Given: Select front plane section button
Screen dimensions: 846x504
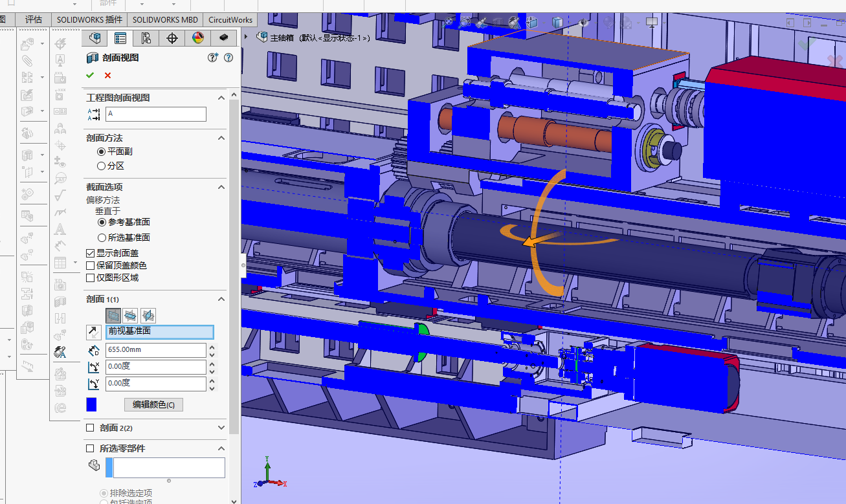Looking at the screenshot, I should 113,315.
